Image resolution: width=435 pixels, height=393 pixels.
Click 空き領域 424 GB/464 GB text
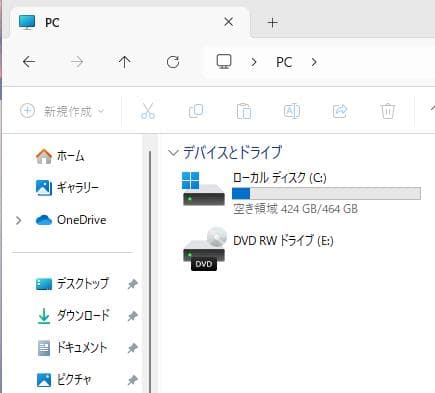click(295, 209)
